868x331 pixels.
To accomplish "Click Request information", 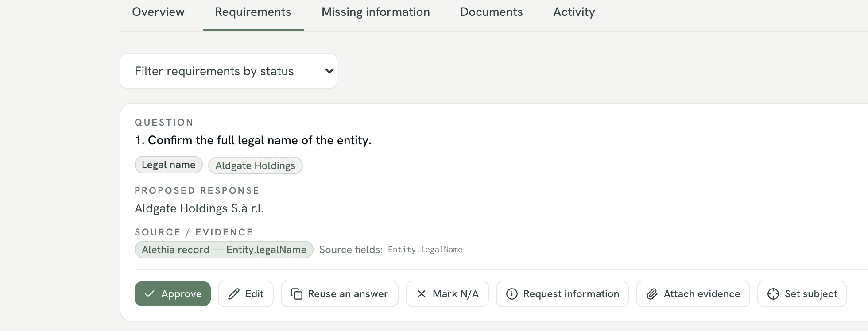I will click(x=562, y=294).
